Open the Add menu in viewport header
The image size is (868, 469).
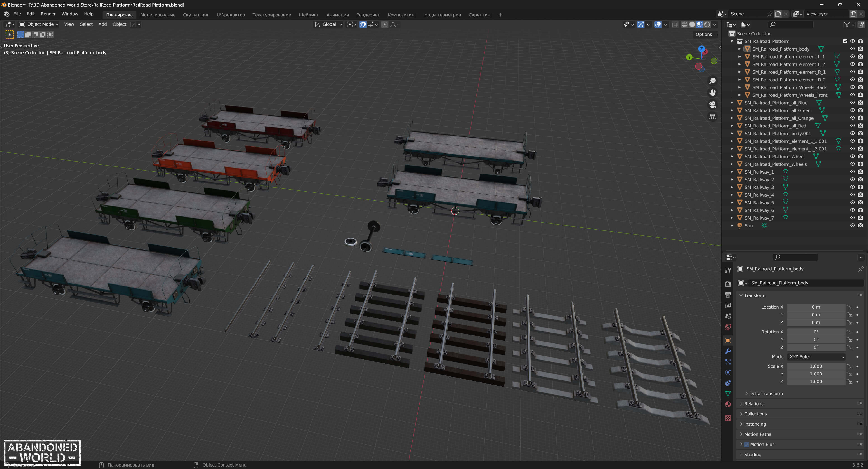(x=102, y=24)
